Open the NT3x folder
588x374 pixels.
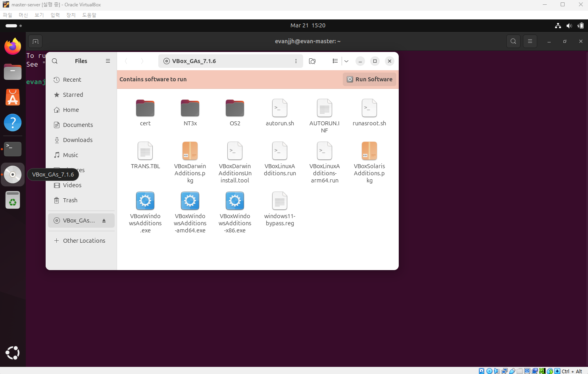[190, 113]
